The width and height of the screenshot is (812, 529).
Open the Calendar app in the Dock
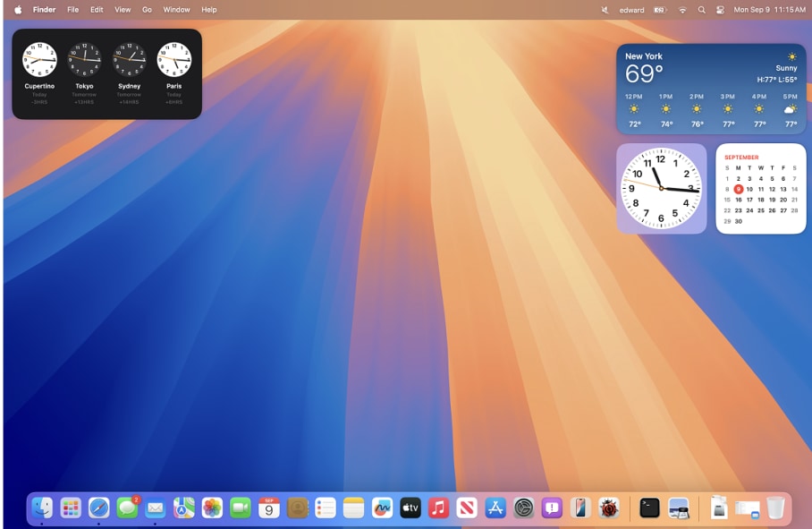point(269,508)
